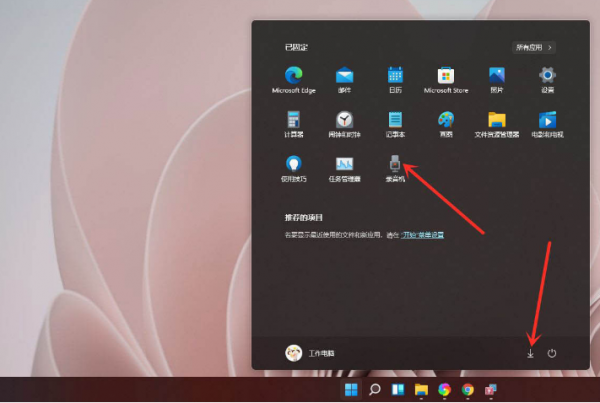Open the 闹钟和时钟 Alarms & Clock app

coord(344,124)
